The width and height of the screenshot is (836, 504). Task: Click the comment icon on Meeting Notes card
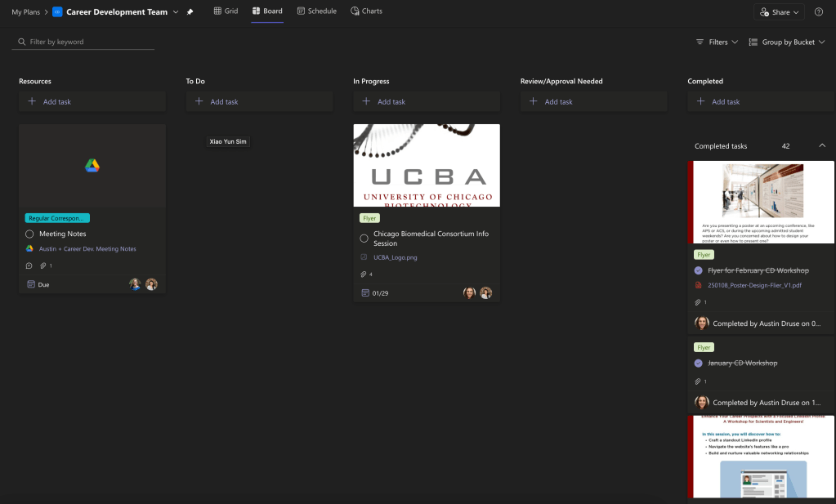coord(29,265)
